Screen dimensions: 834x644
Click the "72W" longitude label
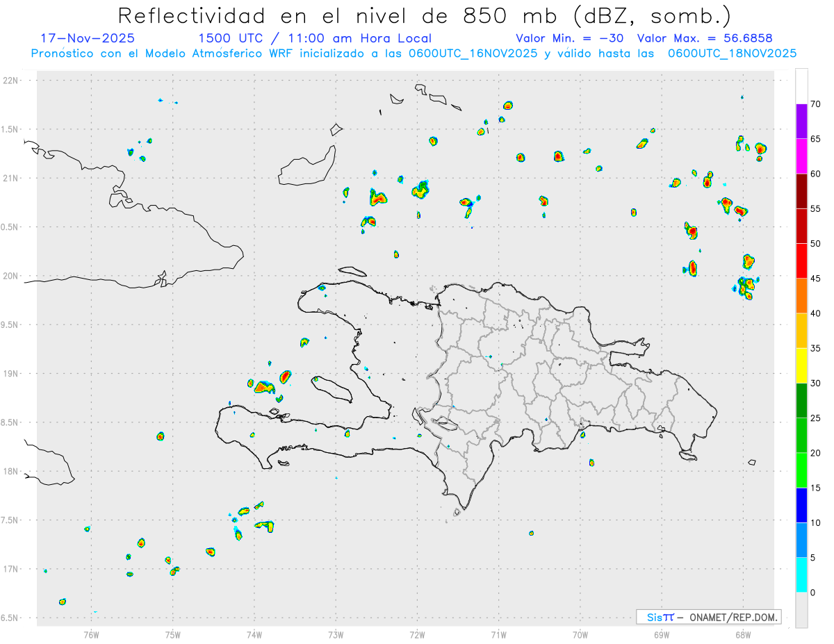tap(417, 634)
